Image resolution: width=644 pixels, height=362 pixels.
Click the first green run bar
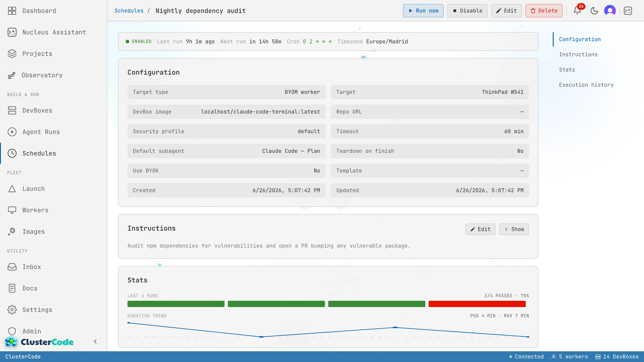tap(176, 304)
